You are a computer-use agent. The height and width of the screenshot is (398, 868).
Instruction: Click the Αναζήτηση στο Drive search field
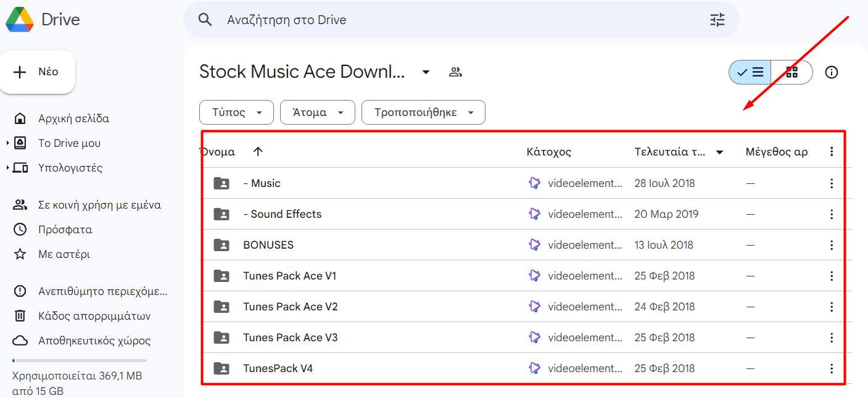coord(463,20)
